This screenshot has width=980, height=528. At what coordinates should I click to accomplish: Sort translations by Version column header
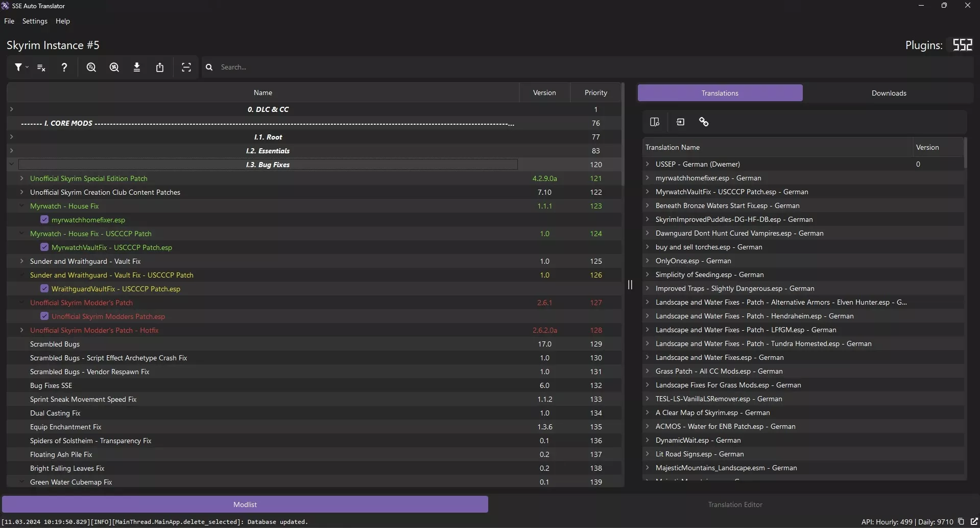[938, 147]
